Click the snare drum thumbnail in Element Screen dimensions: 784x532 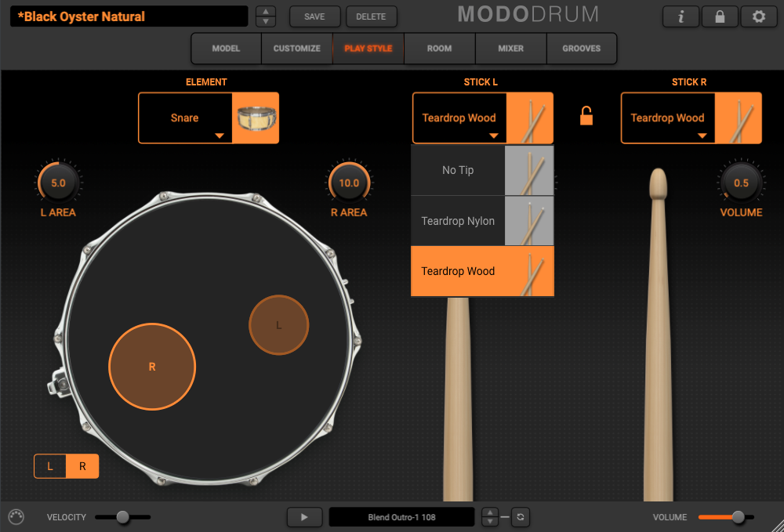[256, 118]
